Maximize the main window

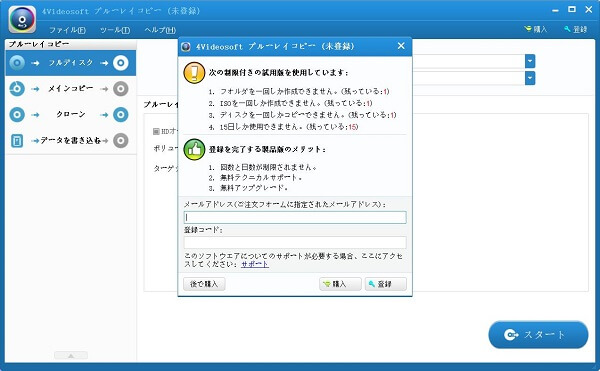coord(572,10)
